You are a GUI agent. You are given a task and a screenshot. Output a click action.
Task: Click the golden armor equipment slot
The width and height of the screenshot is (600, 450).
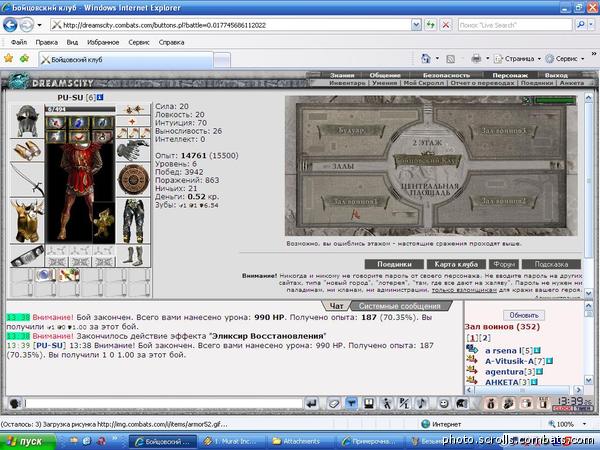pyautogui.click(x=27, y=221)
